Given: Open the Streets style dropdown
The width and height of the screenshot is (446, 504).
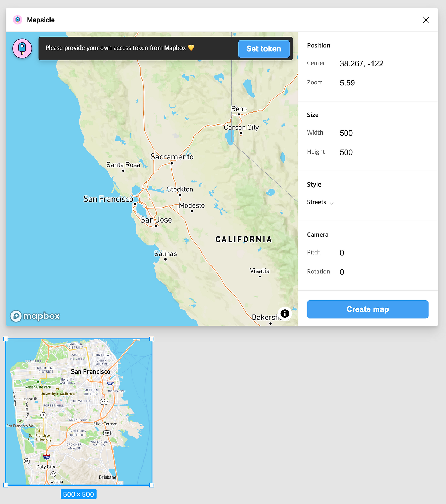Looking at the screenshot, I should pyautogui.click(x=320, y=202).
